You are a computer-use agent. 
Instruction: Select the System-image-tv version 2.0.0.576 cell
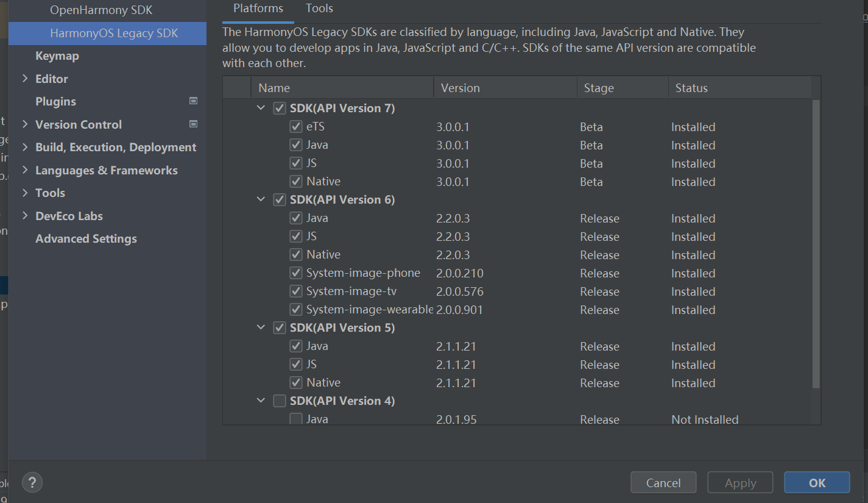(460, 291)
